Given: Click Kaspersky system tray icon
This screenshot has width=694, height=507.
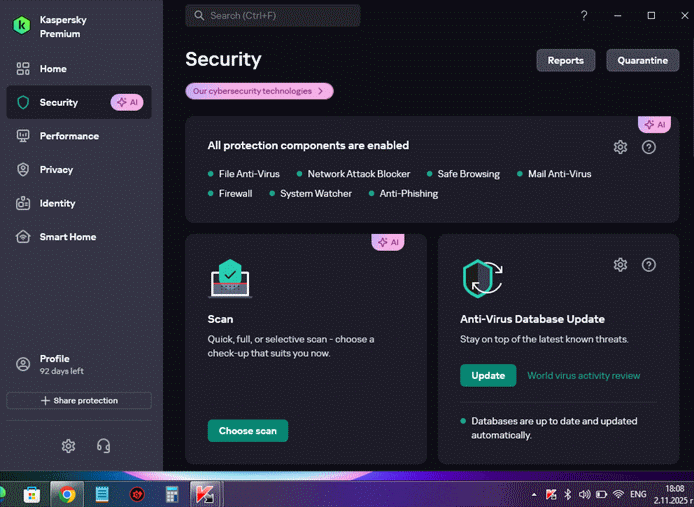Looking at the screenshot, I should (551, 494).
